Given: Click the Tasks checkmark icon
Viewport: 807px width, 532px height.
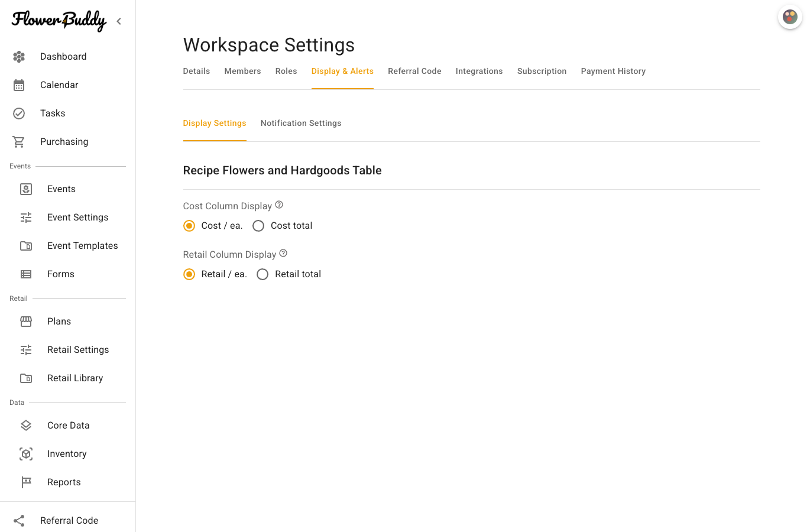Looking at the screenshot, I should (x=19, y=113).
